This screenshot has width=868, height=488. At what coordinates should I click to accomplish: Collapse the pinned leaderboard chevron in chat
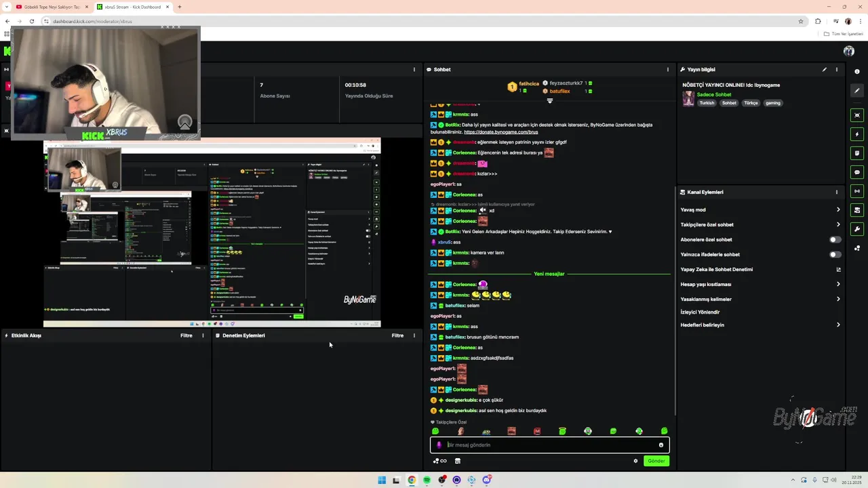click(x=550, y=101)
